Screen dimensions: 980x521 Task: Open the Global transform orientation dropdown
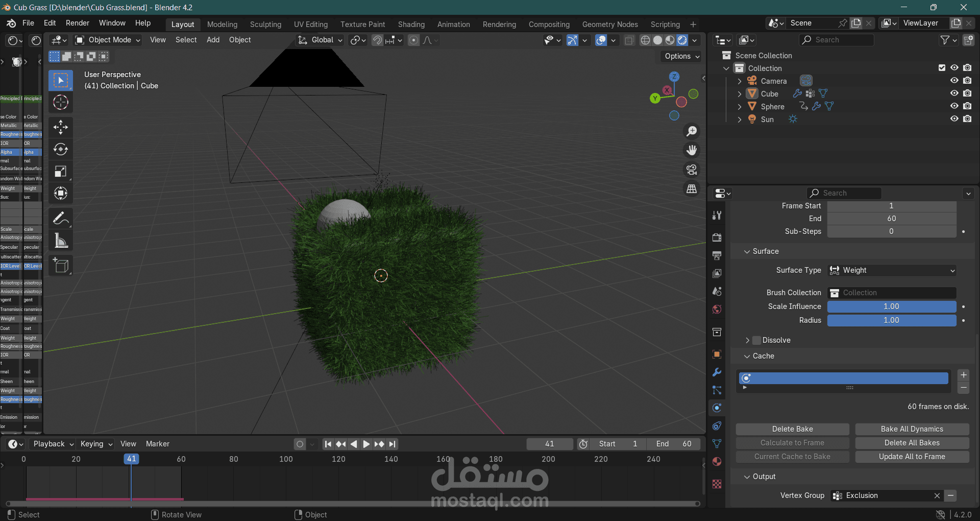tap(320, 40)
